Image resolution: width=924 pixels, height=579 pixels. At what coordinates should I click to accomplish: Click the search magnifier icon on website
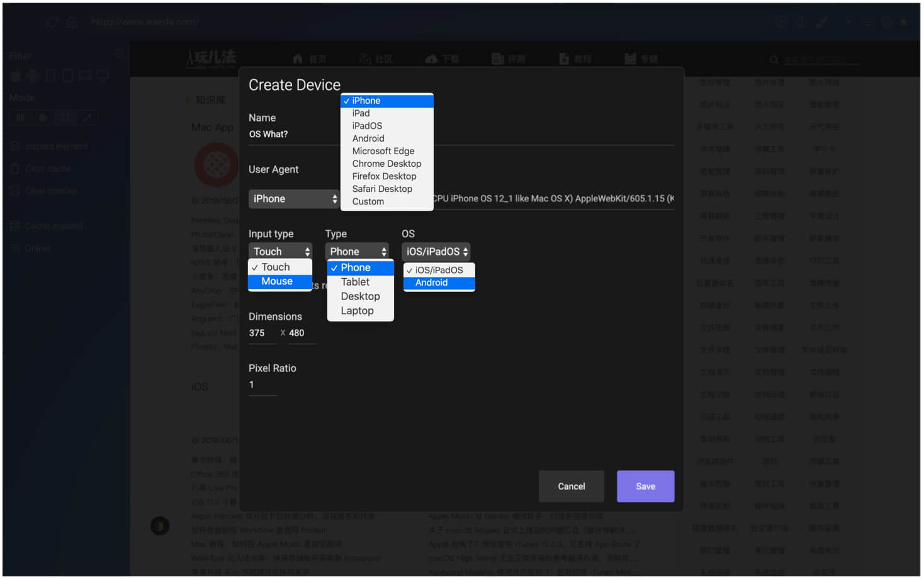point(774,60)
